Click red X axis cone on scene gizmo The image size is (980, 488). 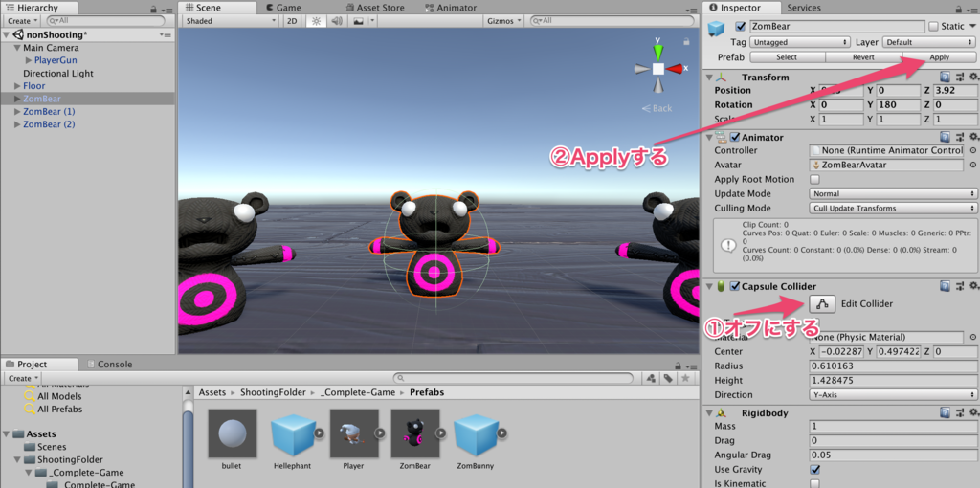tap(674, 68)
